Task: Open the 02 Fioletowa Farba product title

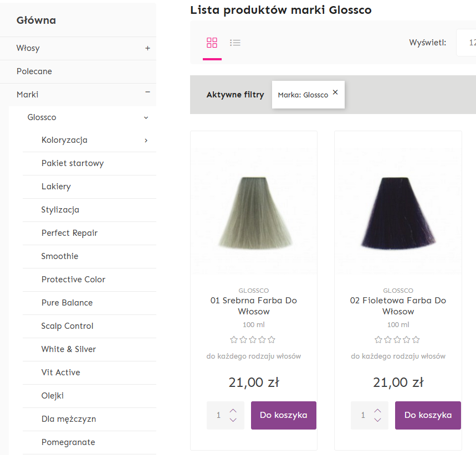Action: pos(398,306)
